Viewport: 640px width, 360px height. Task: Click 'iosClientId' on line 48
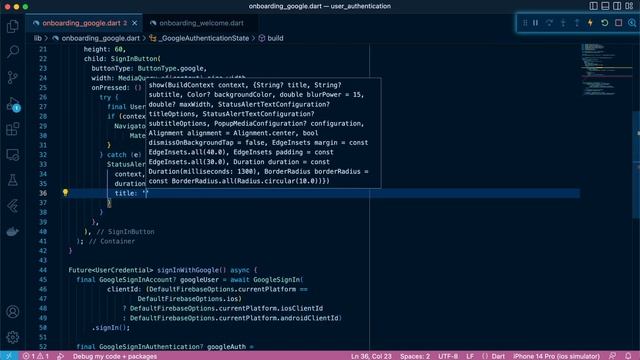302,308
